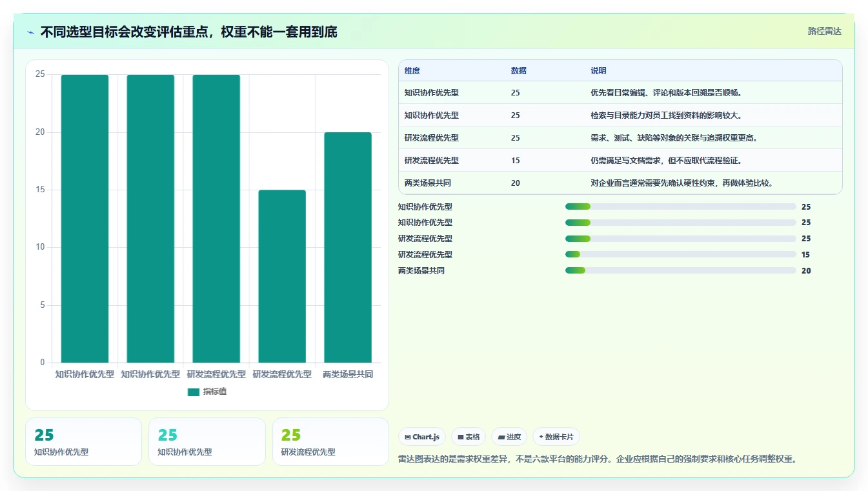868x491 pixels.
Task: Click the cell 需求、测试、缺陷等对象的关联与追溯权重更高。
Action: (674, 138)
